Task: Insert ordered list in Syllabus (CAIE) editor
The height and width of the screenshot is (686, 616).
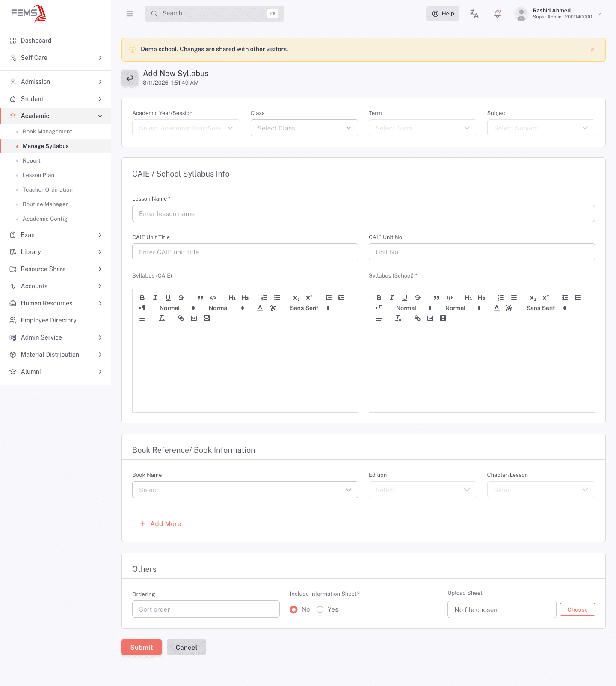Action: [264, 298]
